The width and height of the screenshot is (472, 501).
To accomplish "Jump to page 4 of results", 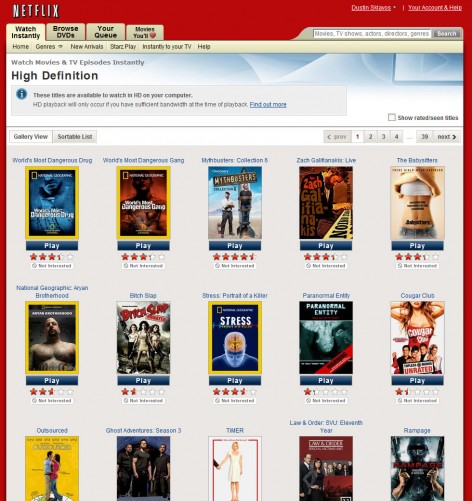I will tap(396, 137).
